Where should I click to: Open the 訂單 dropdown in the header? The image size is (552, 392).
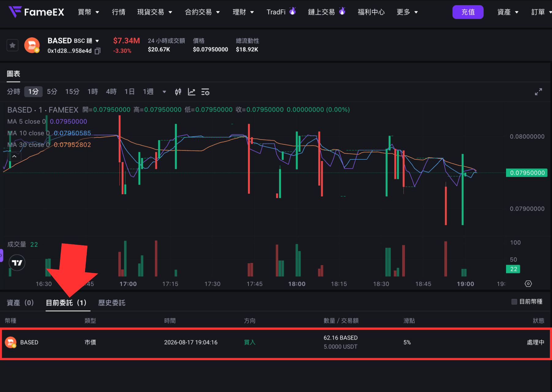click(541, 12)
